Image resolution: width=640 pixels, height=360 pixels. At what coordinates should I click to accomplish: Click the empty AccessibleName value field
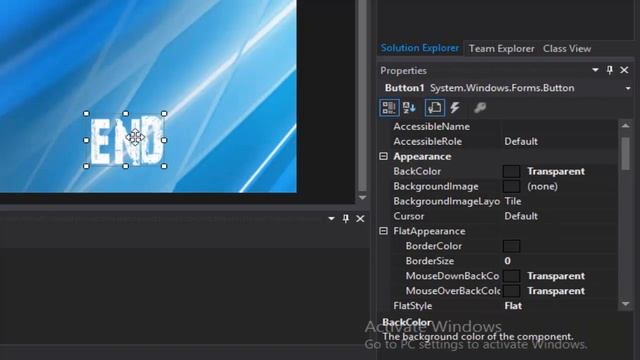[560, 127]
